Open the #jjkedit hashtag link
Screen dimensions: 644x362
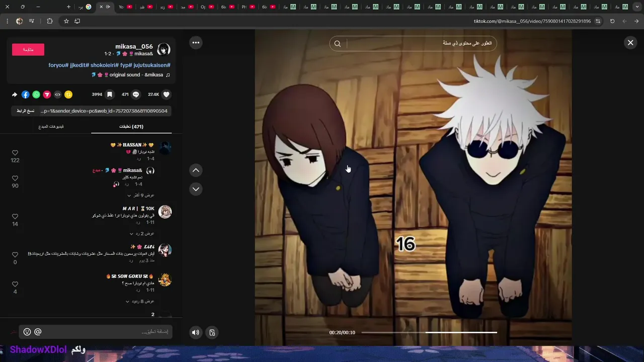[x=79, y=65]
